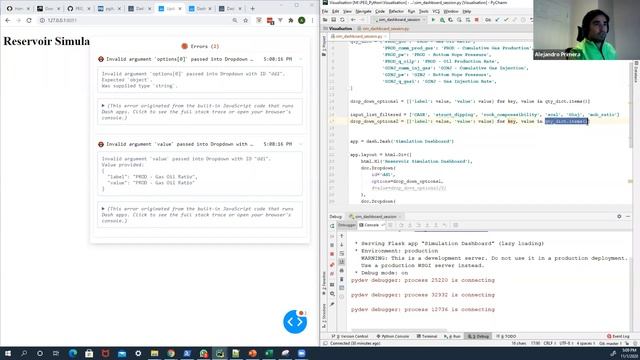Bookmark this page star icon

point(245,20)
